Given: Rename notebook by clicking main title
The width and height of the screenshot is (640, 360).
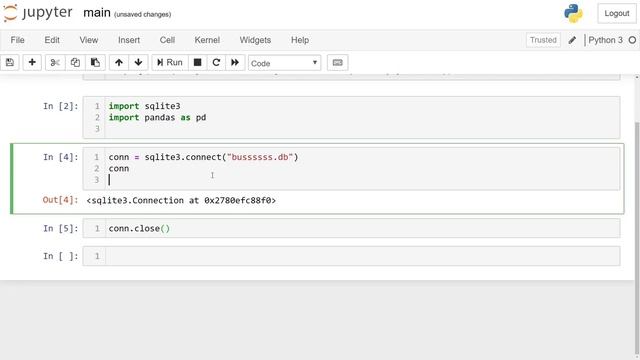Looking at the screenshot, I should point(97,13).
